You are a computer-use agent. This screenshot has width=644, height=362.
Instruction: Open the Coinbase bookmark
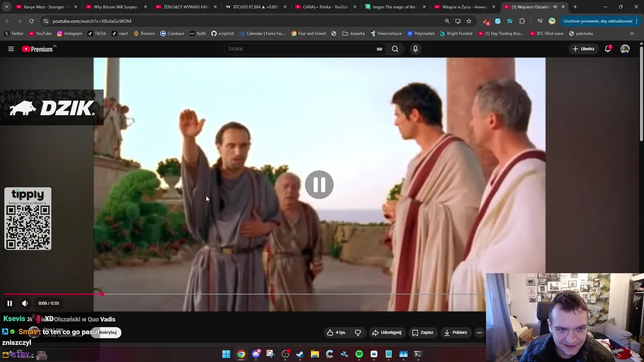[x=172, y=34]
